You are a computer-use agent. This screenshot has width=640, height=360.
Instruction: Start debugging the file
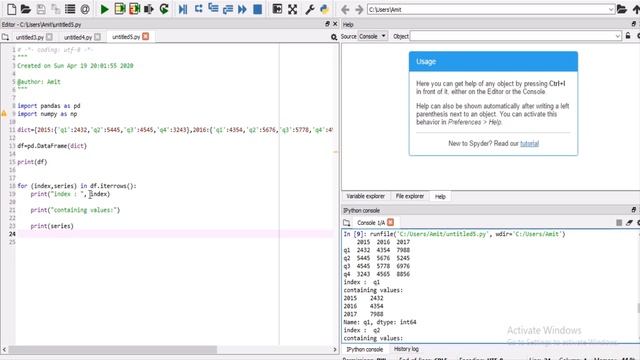point(183,9)
